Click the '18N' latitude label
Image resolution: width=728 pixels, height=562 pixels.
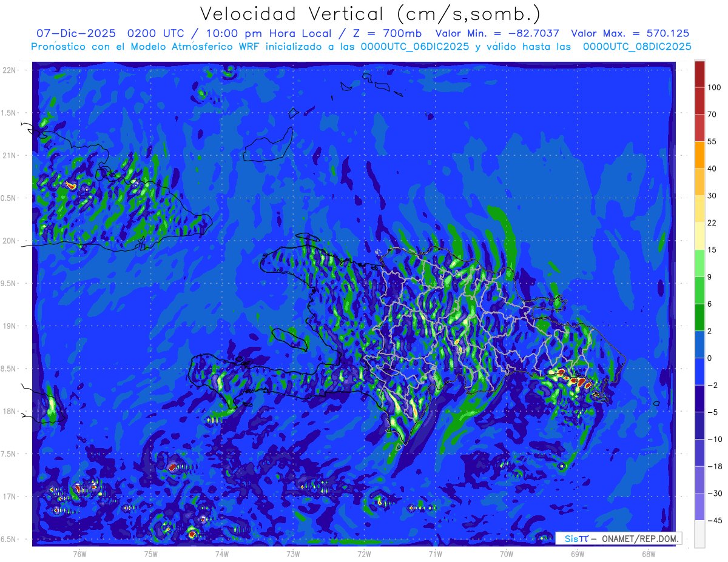point(9,411)
